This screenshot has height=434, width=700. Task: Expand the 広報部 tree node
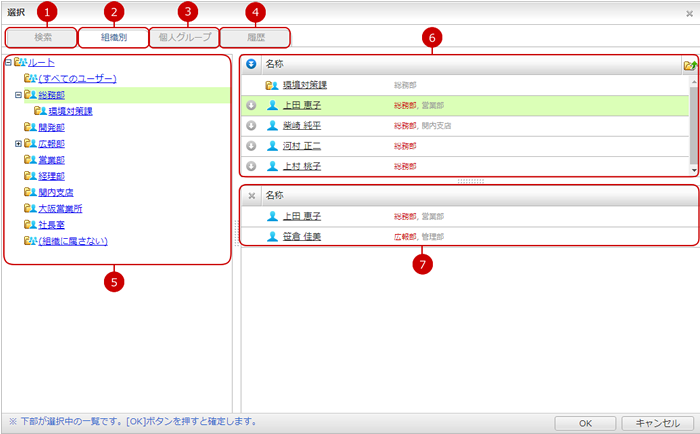pyautogui.click(x=18, y=144)
